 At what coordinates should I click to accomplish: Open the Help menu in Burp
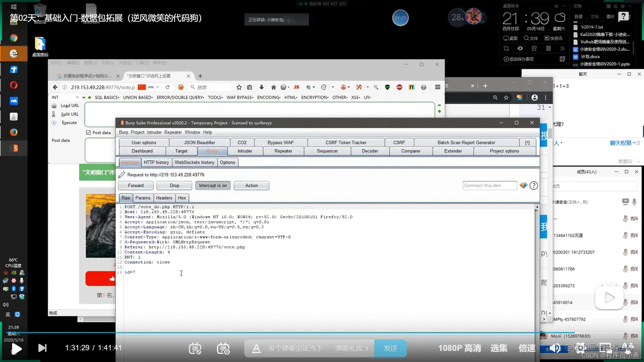tap(207, 132)
